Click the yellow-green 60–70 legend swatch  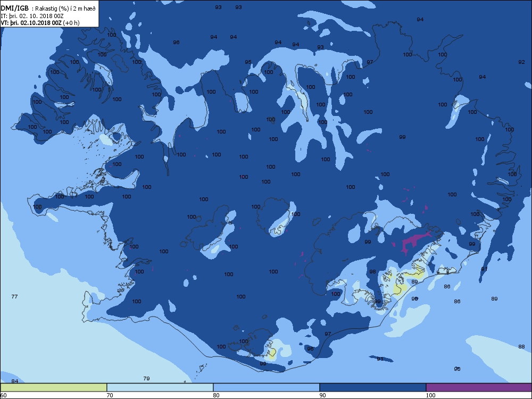(54, 387)
